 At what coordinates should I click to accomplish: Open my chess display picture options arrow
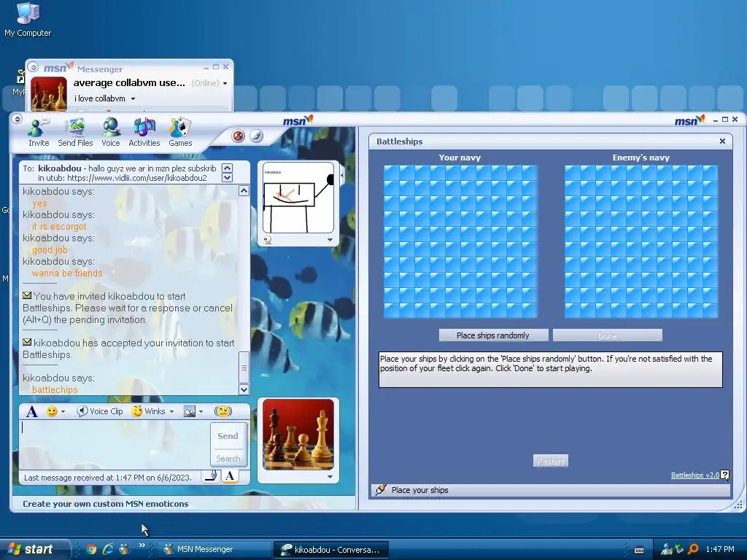(x=330, y=477)
